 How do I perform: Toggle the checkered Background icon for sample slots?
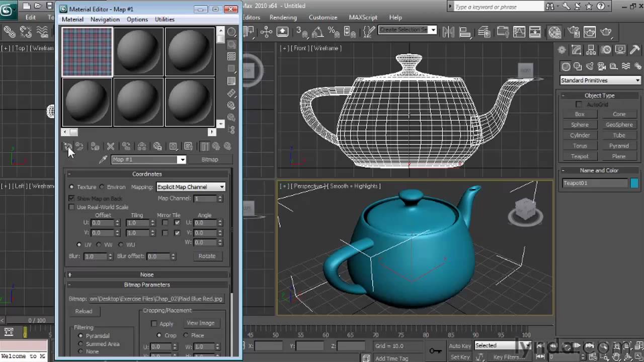[x=231, y=56]
